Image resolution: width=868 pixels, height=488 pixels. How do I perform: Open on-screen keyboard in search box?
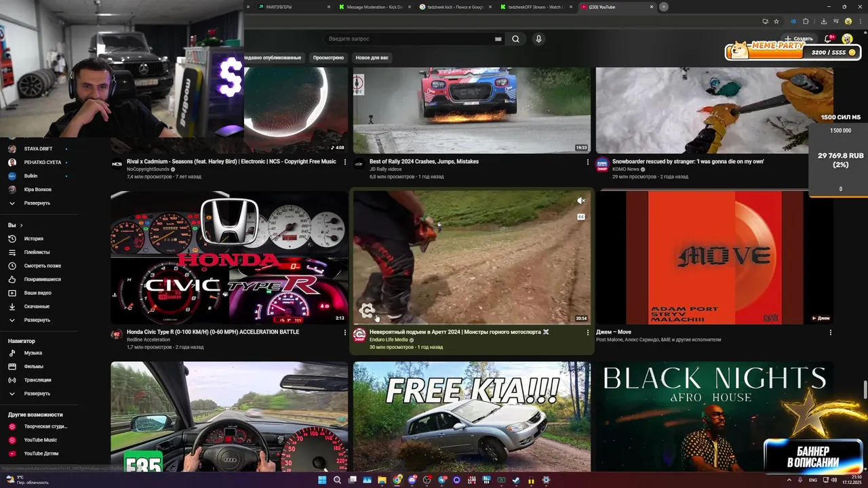[498, 39]
